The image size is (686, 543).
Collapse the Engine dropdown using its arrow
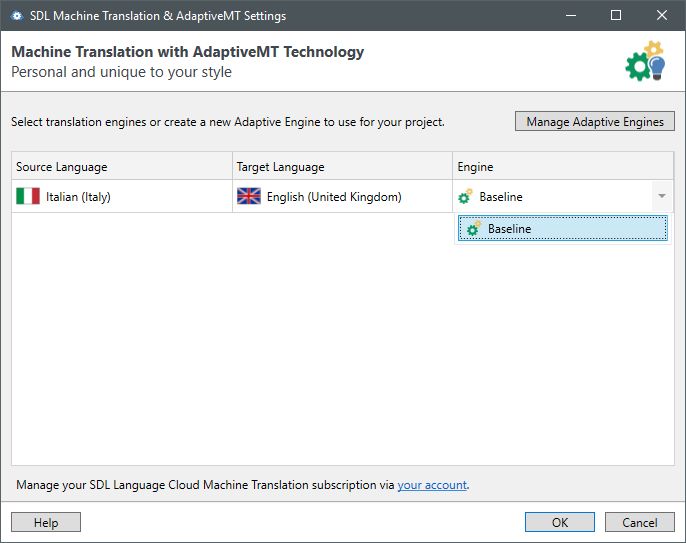(661, 197)
